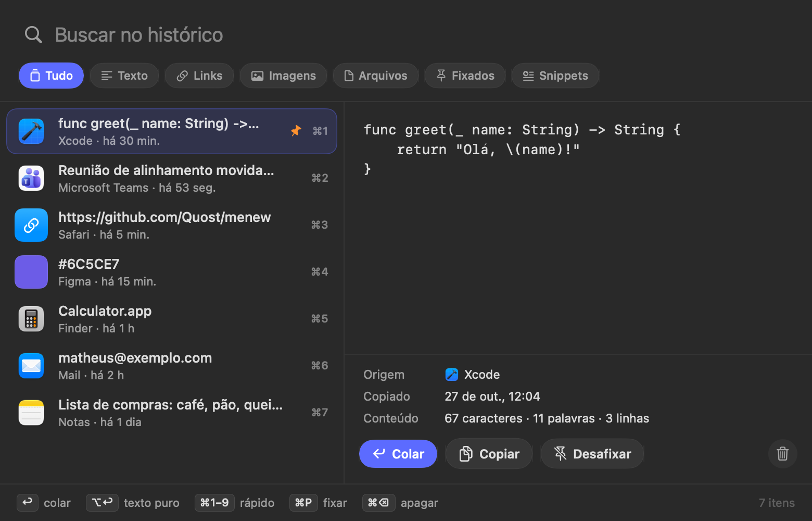
Task: Select the Reunião de alinhamento movida entry
Action: [172, 178]
